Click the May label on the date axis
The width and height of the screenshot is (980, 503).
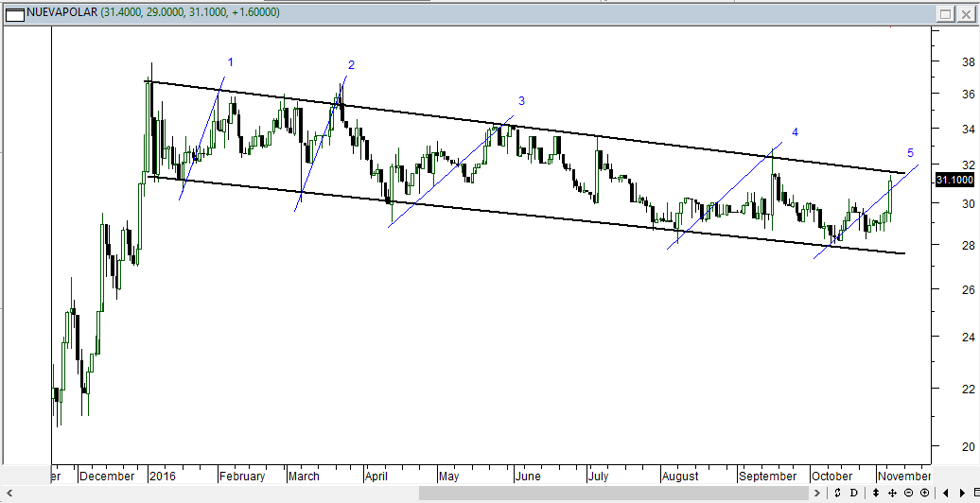[x=448, y=477]
